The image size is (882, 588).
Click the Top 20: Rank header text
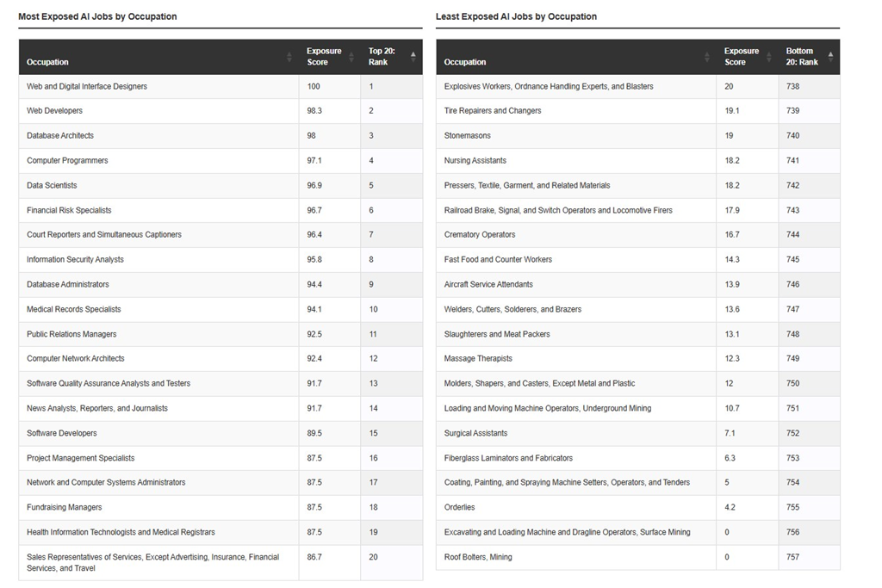pyautogui.click(x=382, y=57)
